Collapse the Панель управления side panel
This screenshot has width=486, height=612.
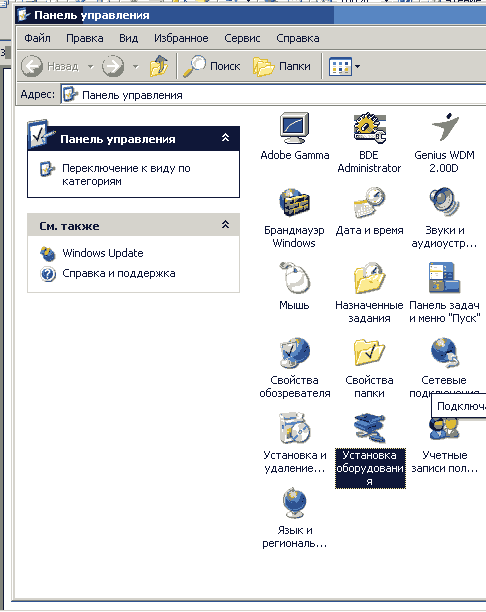(x=225, y=137)
